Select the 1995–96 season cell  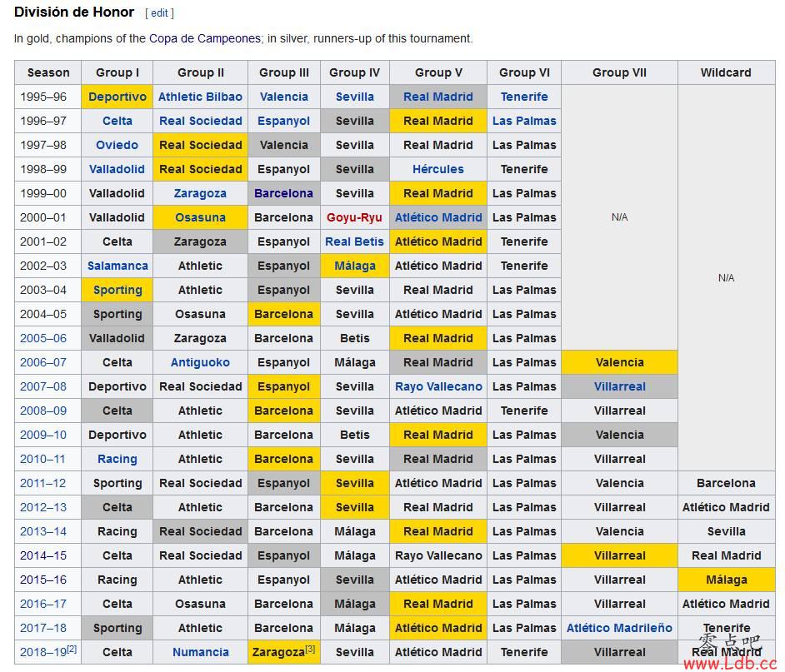(48, 97)
